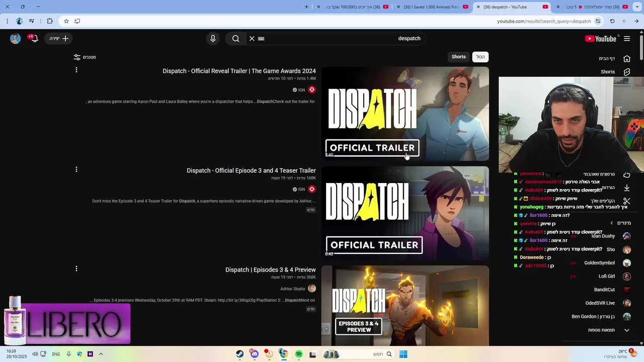Open Your clips scissors icon in sidebar
644x362 pixels.
tap(627, 201)
